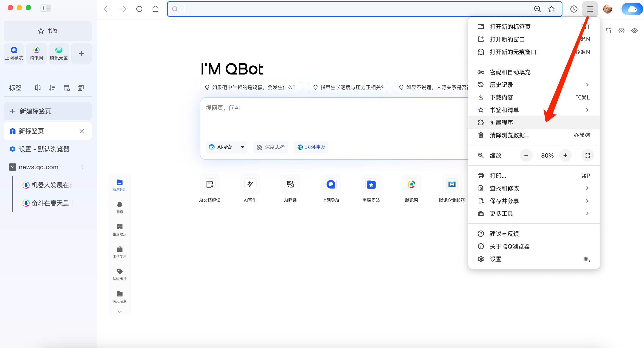Toggle the sidebar panel icon near window controls
The height and width of the screenshot is (348, 644).
pos(45,8)
